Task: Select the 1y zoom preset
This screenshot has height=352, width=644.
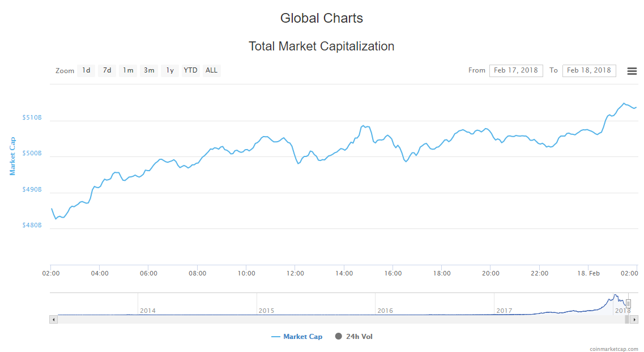Action: tap(169, 70)
